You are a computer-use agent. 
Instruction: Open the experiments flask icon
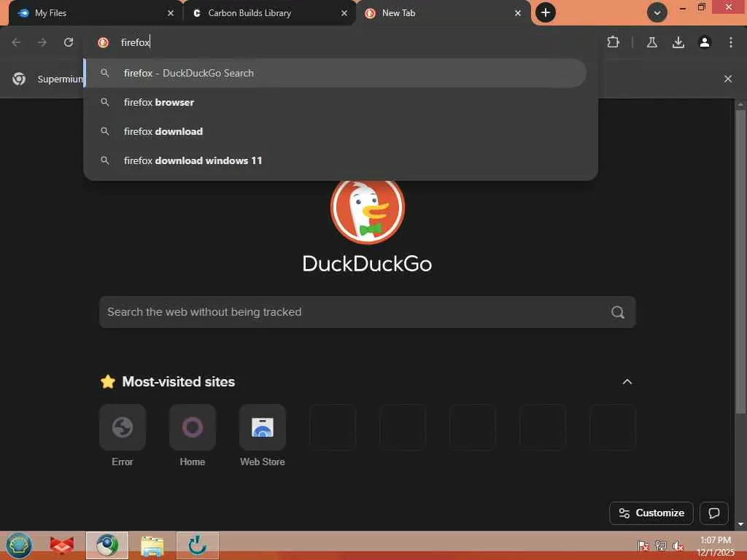(x=652, y=42)
